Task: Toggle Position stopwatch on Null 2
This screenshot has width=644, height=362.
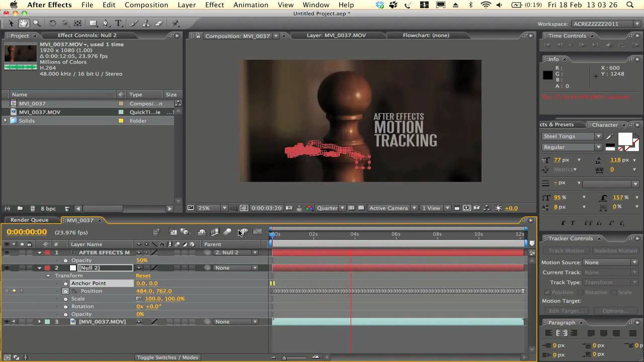Action: 65,291
